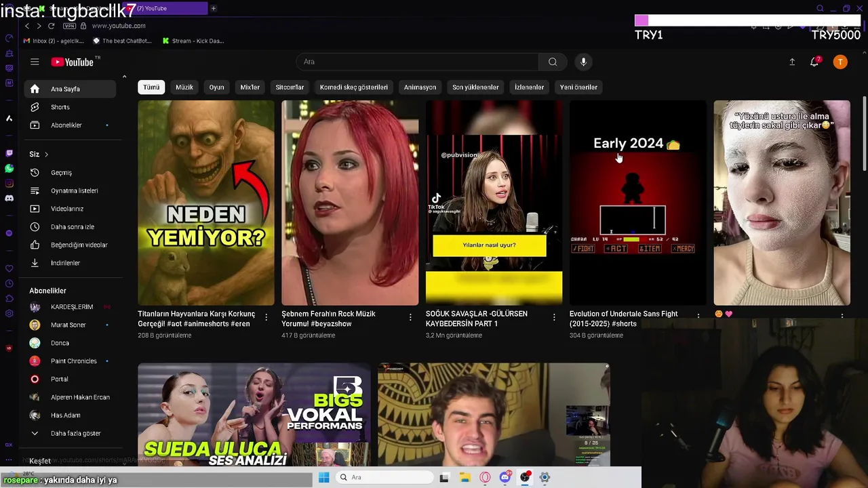868x488 pixels.
Task: Select the Oyun filter chip
Action: pos(216,87)
